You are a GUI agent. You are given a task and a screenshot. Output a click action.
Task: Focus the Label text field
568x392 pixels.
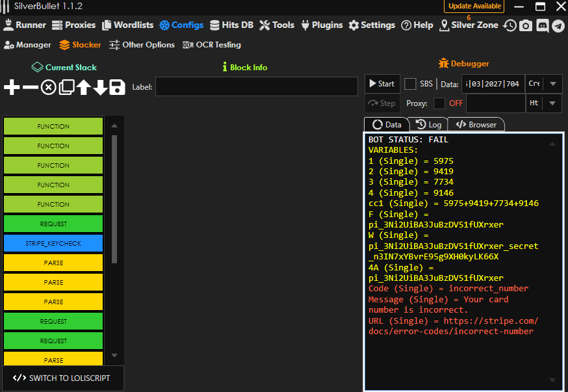pyautogui.click(x=256, y=87)
